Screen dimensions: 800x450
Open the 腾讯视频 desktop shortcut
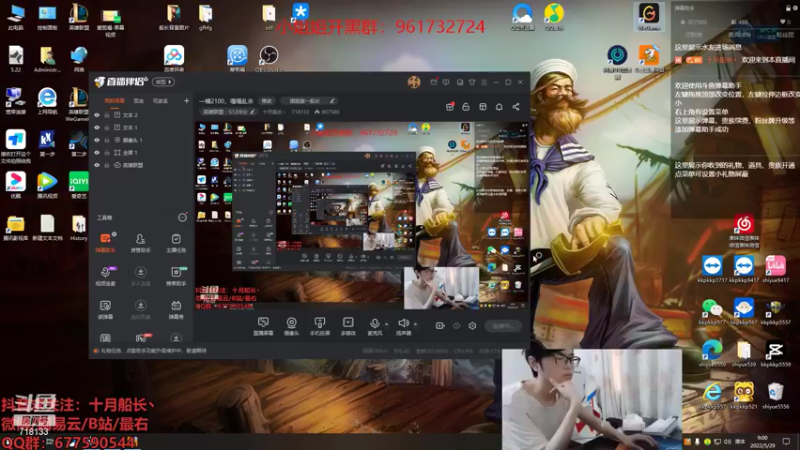pyautogui.click(x=47, y=185)
